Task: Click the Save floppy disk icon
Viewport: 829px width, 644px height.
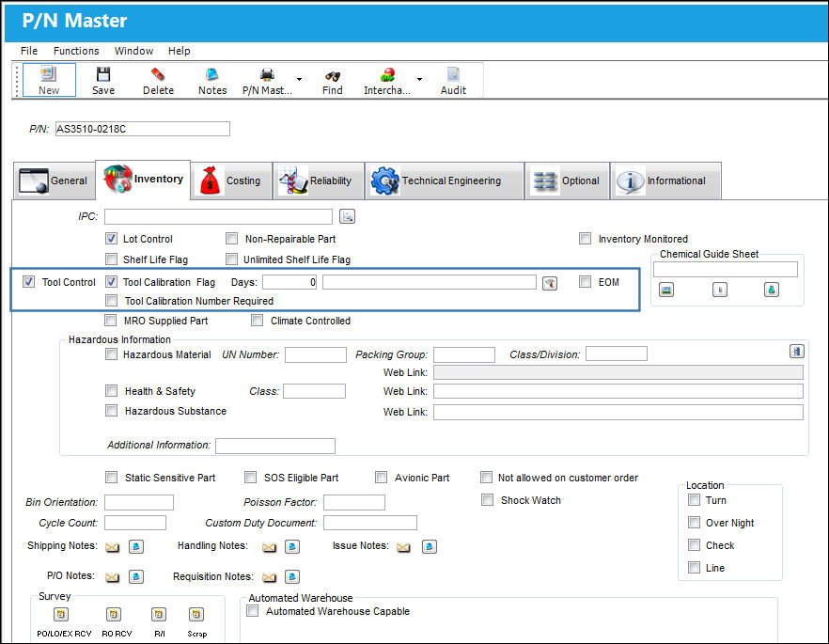Action: click(x=103, y=73)
